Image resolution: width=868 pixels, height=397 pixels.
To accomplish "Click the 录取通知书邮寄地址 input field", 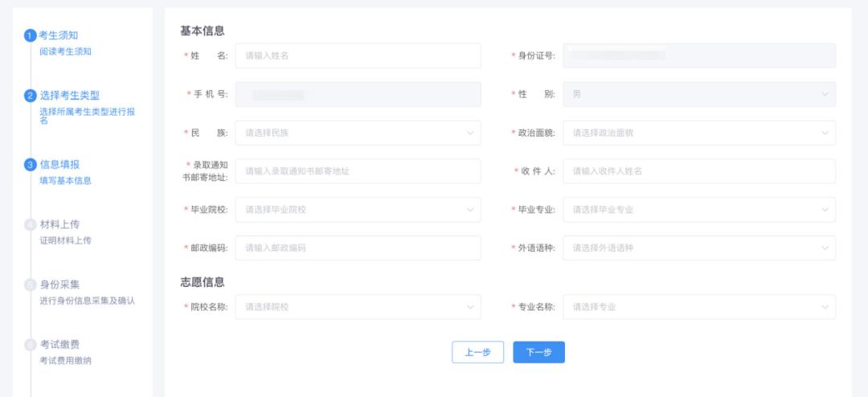I will pos(358,171).
